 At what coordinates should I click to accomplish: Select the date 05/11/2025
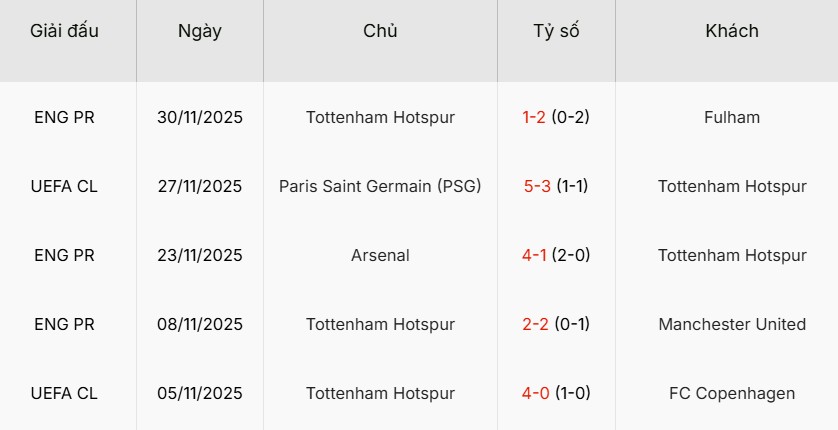[200, 393]
